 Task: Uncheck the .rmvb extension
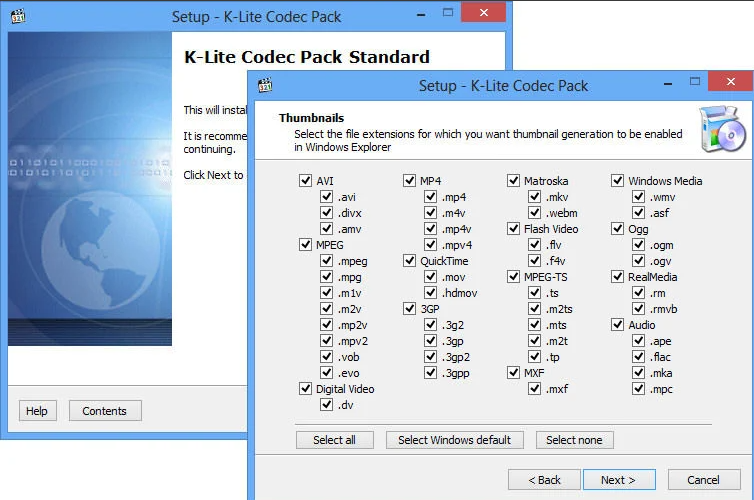tap(639, 309)
